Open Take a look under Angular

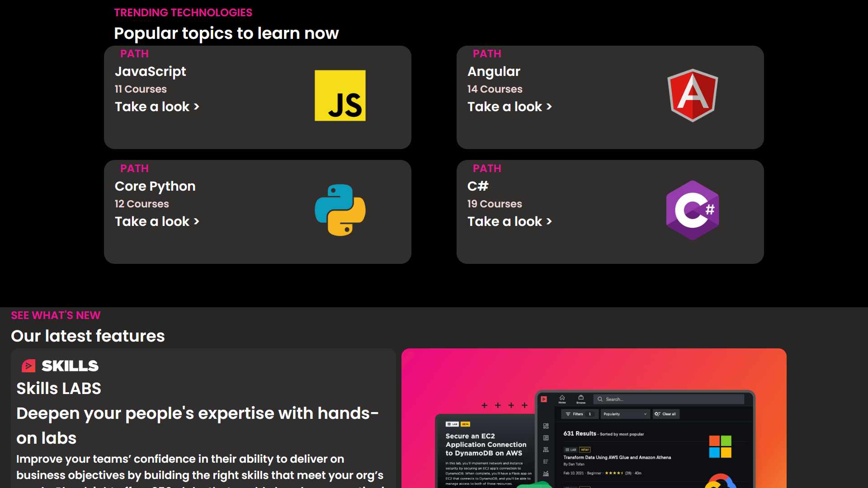(509, 107)
